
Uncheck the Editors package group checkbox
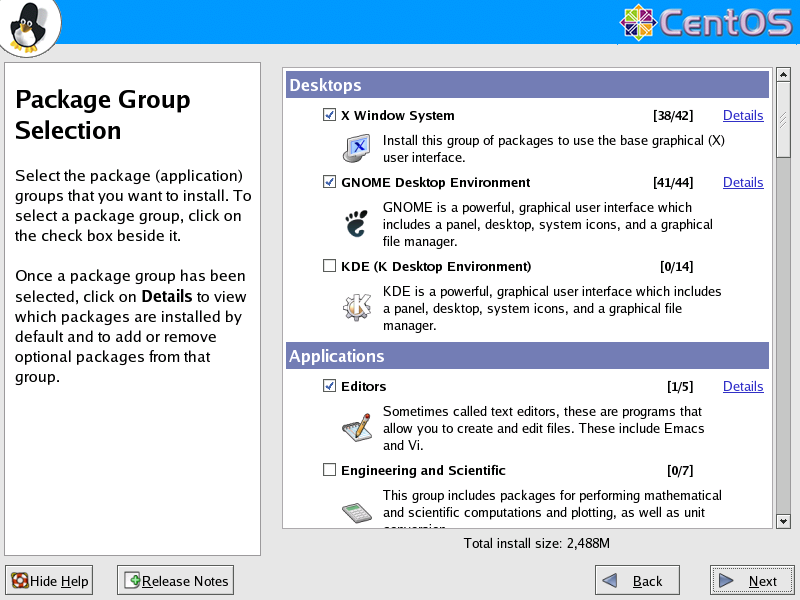330,386
